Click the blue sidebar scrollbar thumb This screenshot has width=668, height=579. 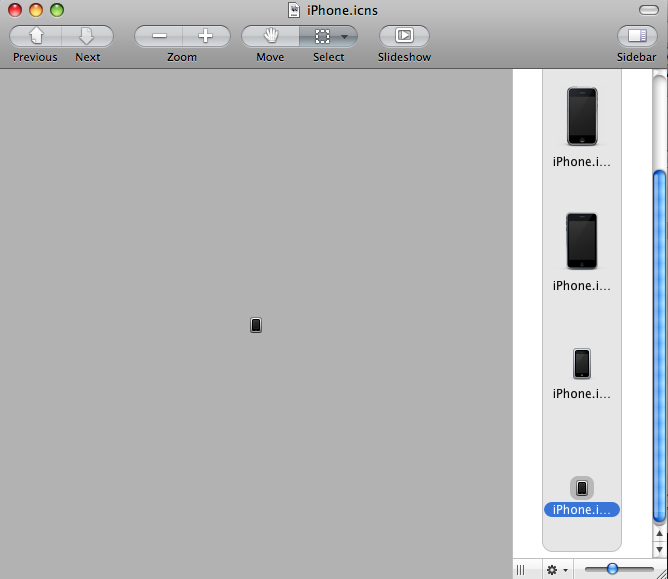(x=659, y=346)
